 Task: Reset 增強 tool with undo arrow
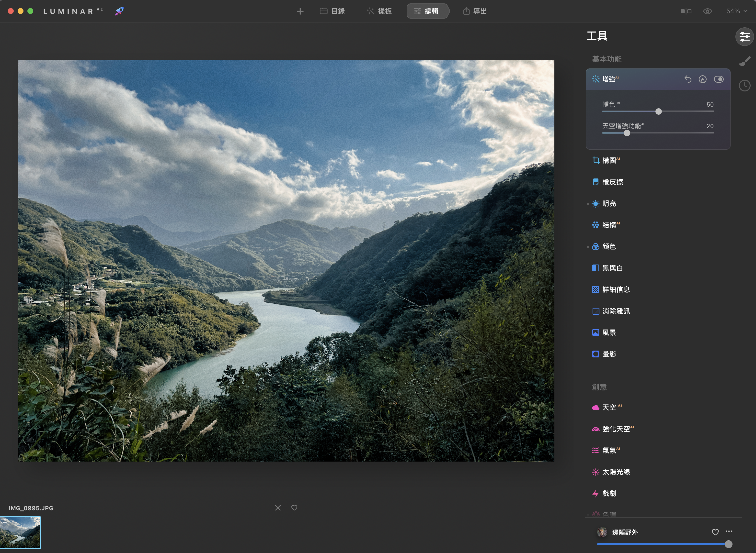point(688,79)
